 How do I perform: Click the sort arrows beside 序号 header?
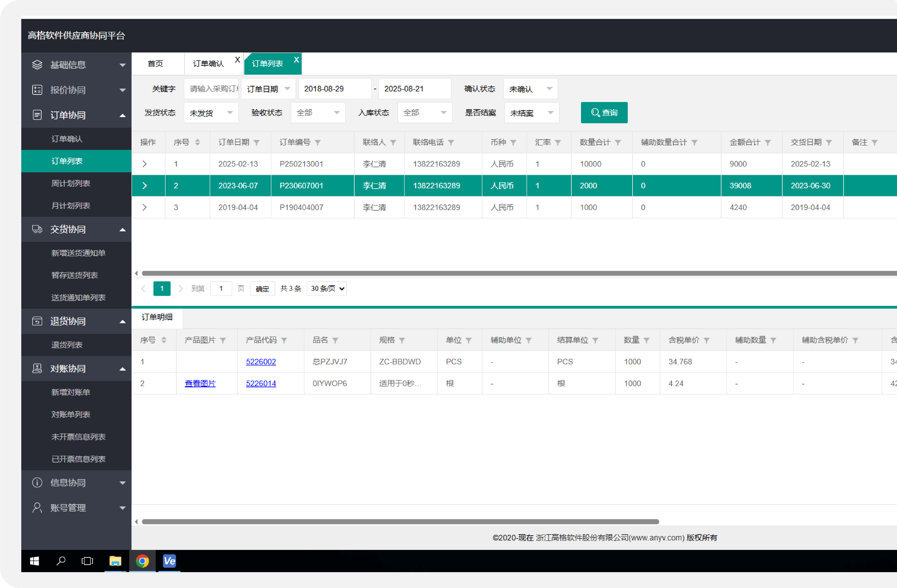pyautogui.click(x=197, y=142)
